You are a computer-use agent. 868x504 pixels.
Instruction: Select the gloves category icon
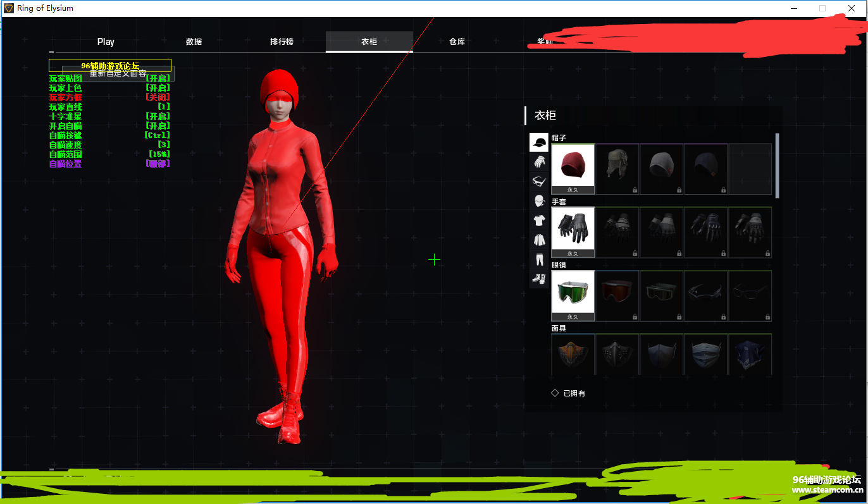tap(538, 162)
